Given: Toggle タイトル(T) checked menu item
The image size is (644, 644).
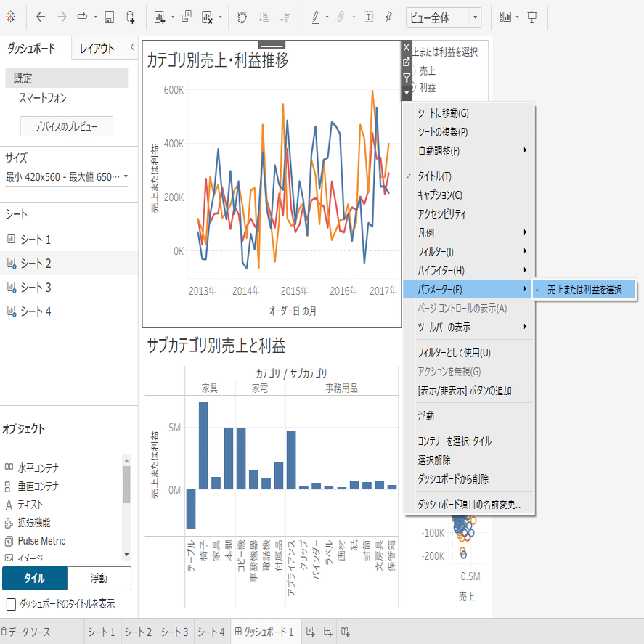Looking at the screenshot, I should coord(468,176).
